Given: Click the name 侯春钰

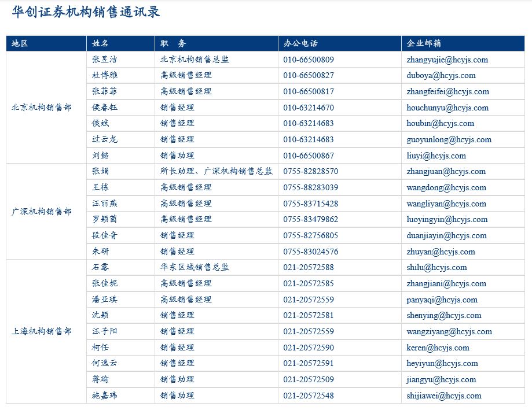Looking at the screenshot, I should point(105,108).
